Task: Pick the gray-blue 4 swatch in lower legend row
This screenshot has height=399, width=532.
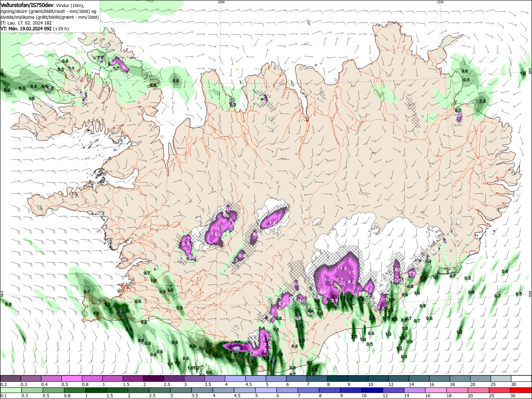Action: tap(223, 390)
